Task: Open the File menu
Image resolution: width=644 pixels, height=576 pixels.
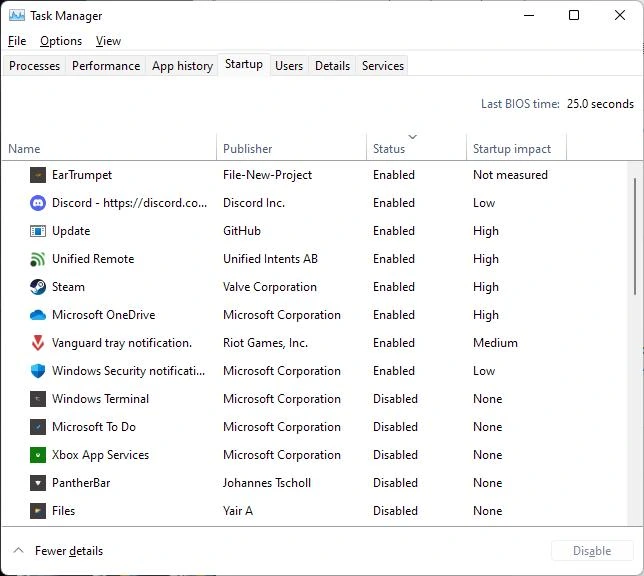Action: pos(17,41)
